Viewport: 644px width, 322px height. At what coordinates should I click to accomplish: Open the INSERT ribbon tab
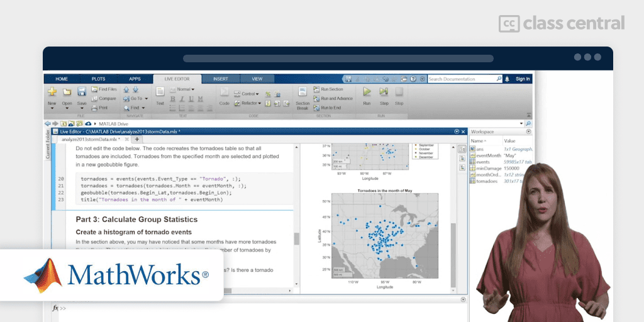click(220, 79)
